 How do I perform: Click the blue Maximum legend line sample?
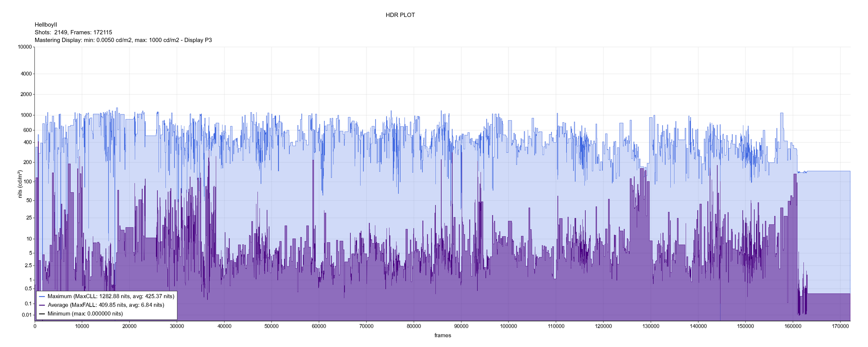click(x=42, y=296)
